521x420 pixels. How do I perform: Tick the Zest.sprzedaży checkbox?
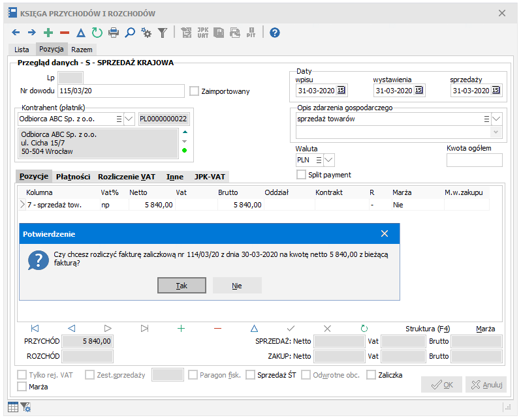[x=89, y=375]
